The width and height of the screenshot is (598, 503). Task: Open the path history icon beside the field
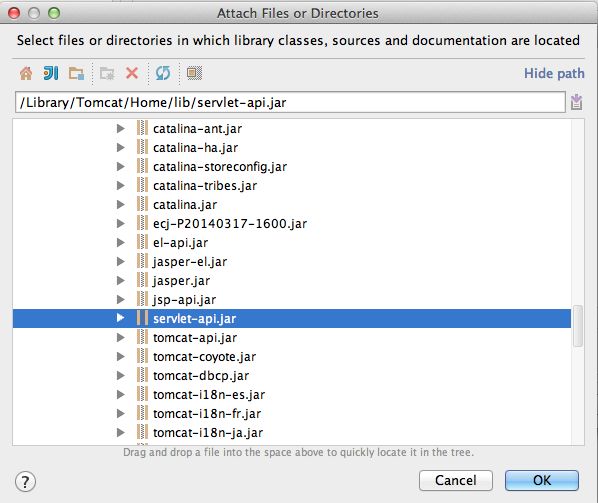pyautogui.click(x=576, y=102)
